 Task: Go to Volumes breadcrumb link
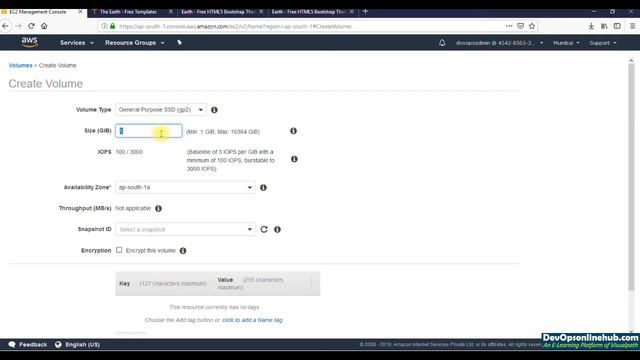click(x=20, y=65)
